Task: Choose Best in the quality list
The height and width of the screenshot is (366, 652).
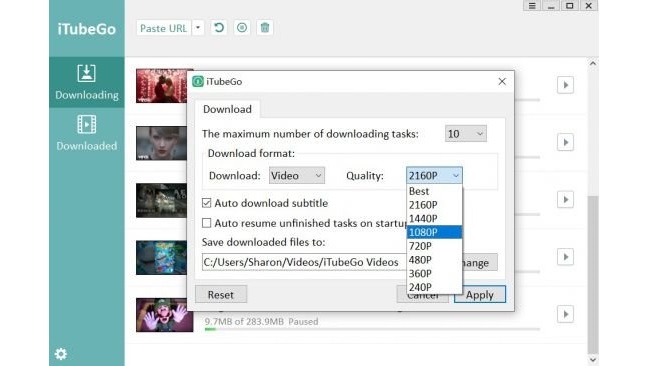Action: click(x=434, y=191)
